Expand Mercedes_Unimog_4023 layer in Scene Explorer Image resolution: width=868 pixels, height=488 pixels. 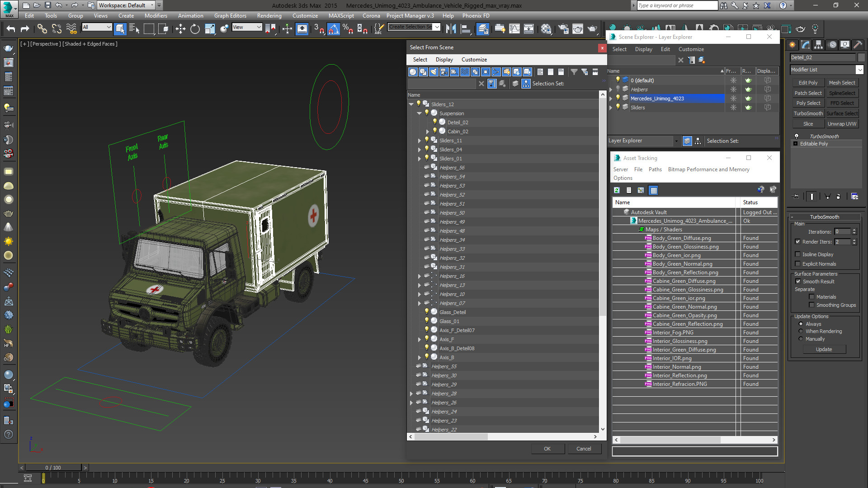point(611,99)
